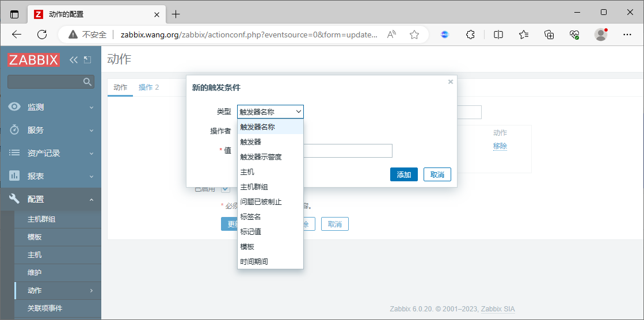
Task: Select 问题已被制止 option
Action: tap(270, 201)
